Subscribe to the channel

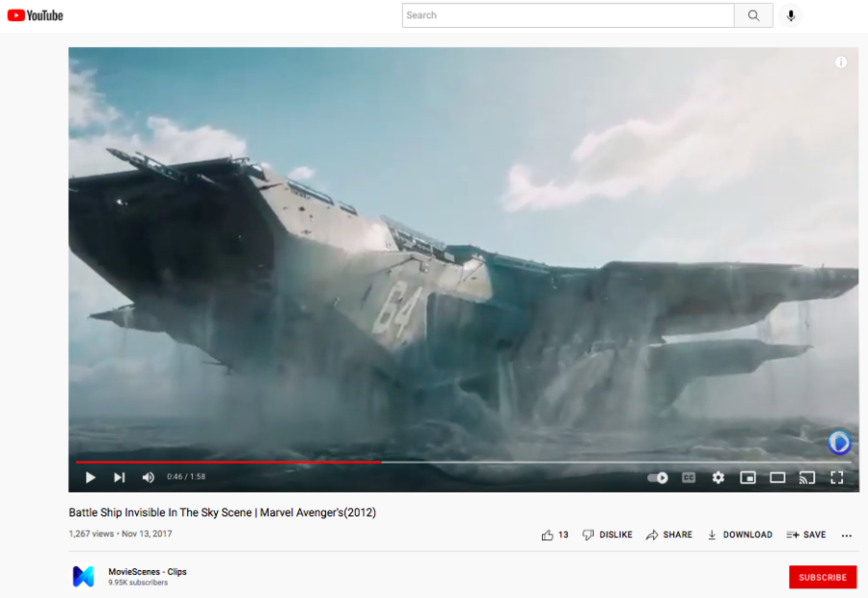pyautogui.click(x=823, y=577)
